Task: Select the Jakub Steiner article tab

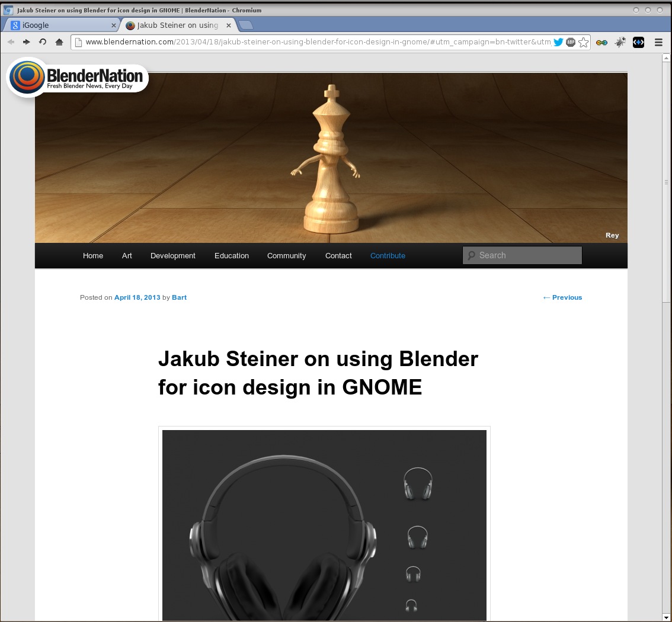Action: [177, 25]
